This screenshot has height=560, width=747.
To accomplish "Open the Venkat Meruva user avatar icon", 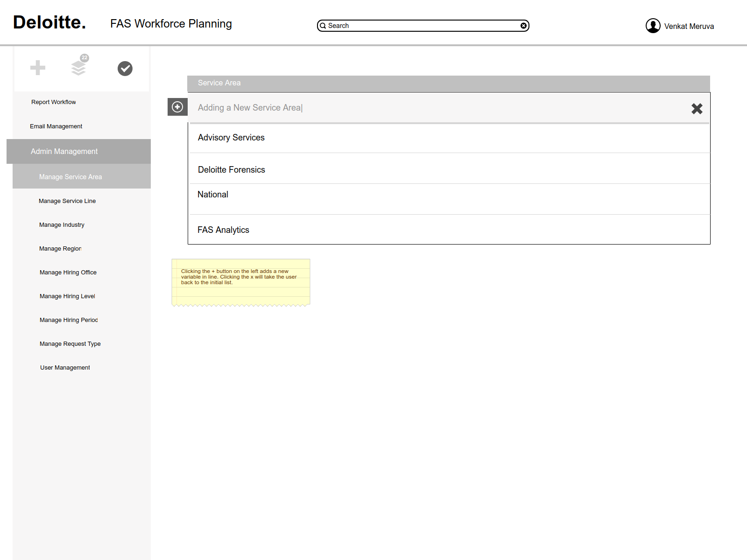I will pyautogui.click(x=653, y=26).
